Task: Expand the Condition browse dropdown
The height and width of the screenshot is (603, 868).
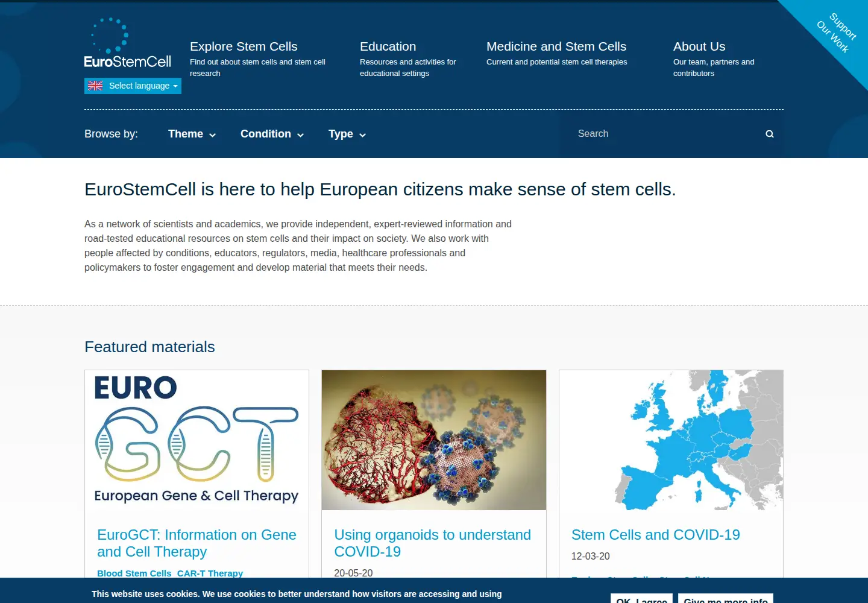Action: pos(272,134)
